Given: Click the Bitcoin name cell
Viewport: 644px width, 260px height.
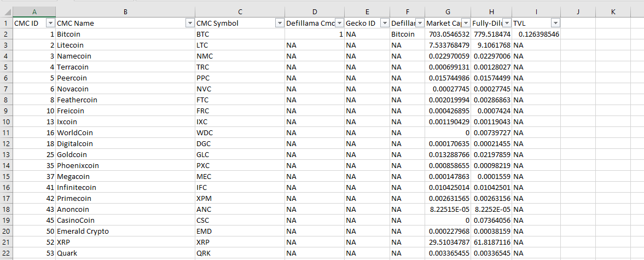Looking at the screenshot, I should tap(125, 34).
